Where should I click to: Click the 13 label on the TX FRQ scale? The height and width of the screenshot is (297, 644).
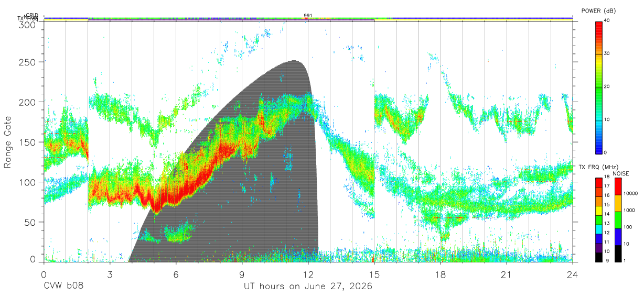click(x=607, y=224)
